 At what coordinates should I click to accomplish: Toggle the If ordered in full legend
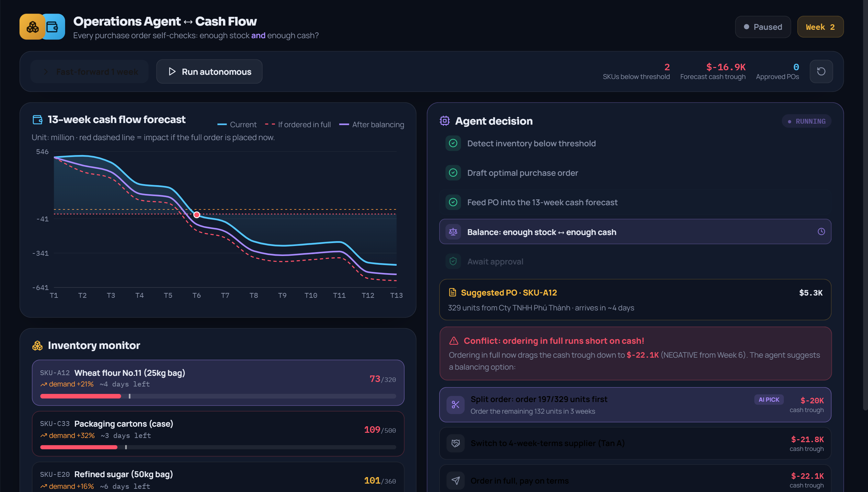(x=298, y=124)
